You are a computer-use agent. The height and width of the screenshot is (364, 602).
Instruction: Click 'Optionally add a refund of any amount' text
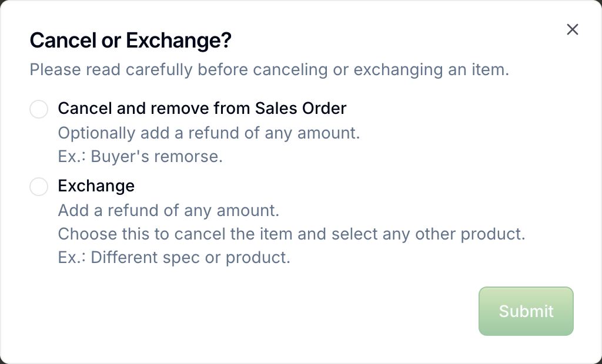pos(209,133)
